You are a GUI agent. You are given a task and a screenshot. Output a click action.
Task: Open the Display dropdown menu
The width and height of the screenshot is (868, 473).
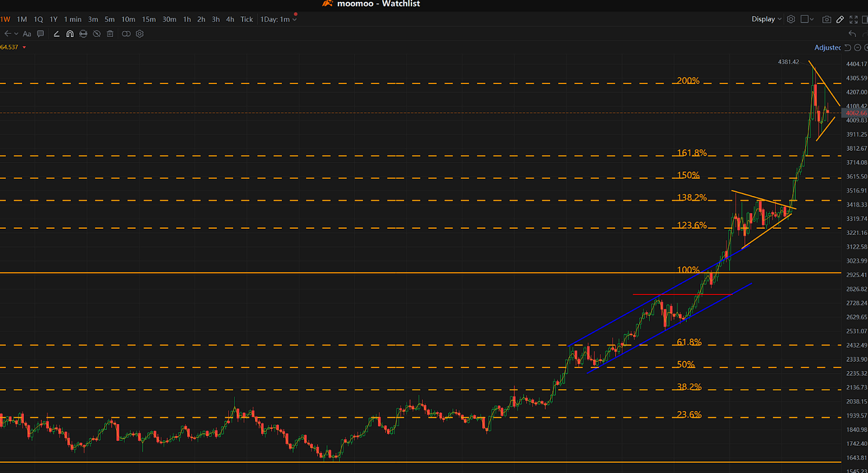(x=767, y=19)
